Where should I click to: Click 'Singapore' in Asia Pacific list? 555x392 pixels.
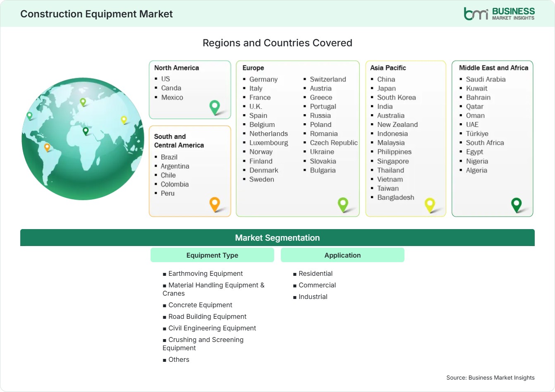[393, 161]
